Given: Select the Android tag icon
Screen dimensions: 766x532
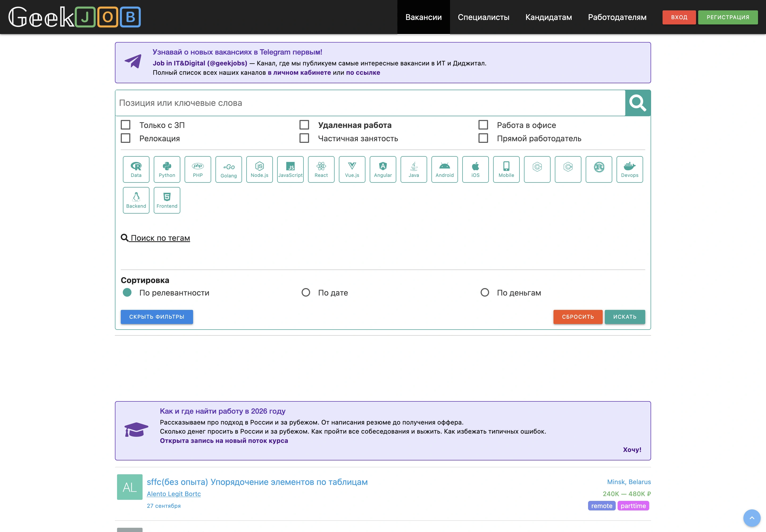Looking at the screenshot, I should coord(445,169).
